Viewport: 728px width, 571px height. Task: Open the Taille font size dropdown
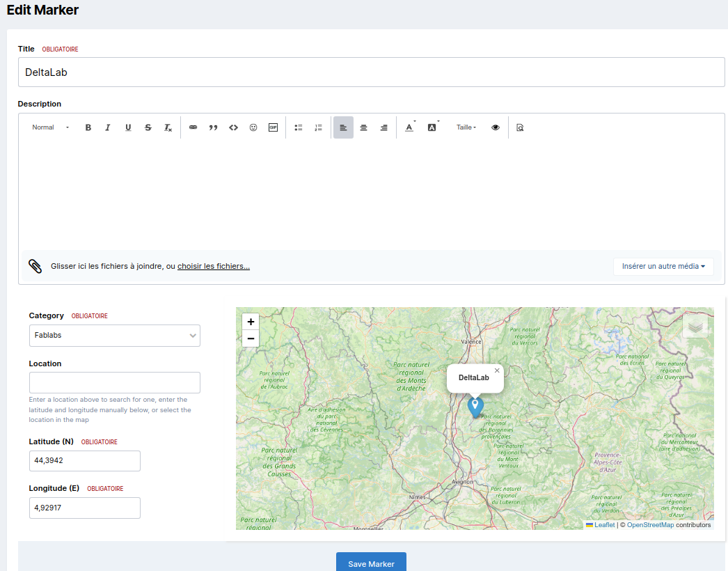(x=466, y=127)
